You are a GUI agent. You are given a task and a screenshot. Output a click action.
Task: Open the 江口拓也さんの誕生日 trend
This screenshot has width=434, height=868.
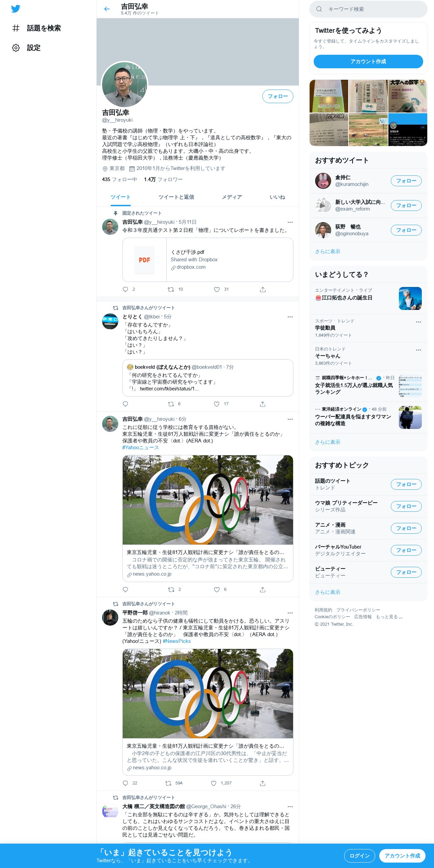[368, 298]
